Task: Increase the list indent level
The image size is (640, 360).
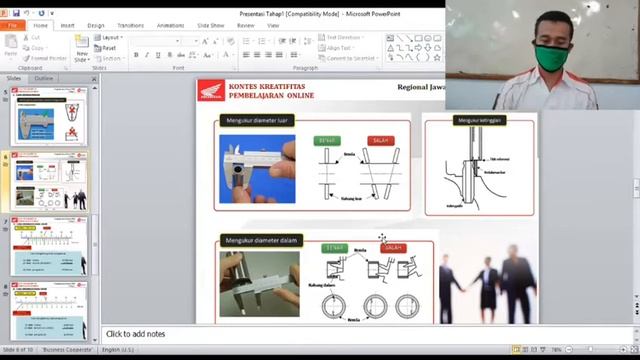Action: pos(293,41)
